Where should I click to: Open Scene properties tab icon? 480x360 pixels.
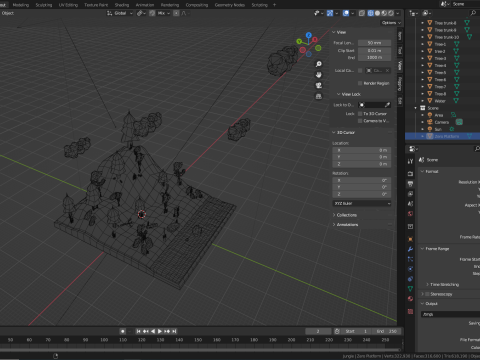(410, 204)
